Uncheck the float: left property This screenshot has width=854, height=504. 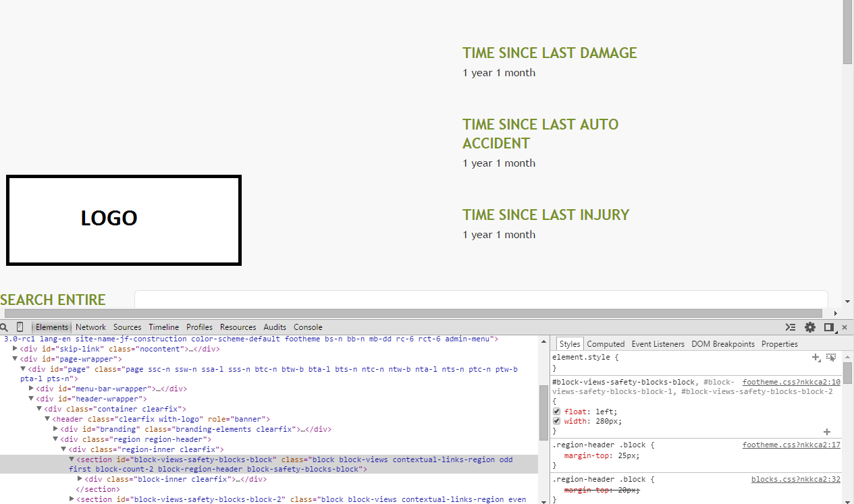[557, 412]
